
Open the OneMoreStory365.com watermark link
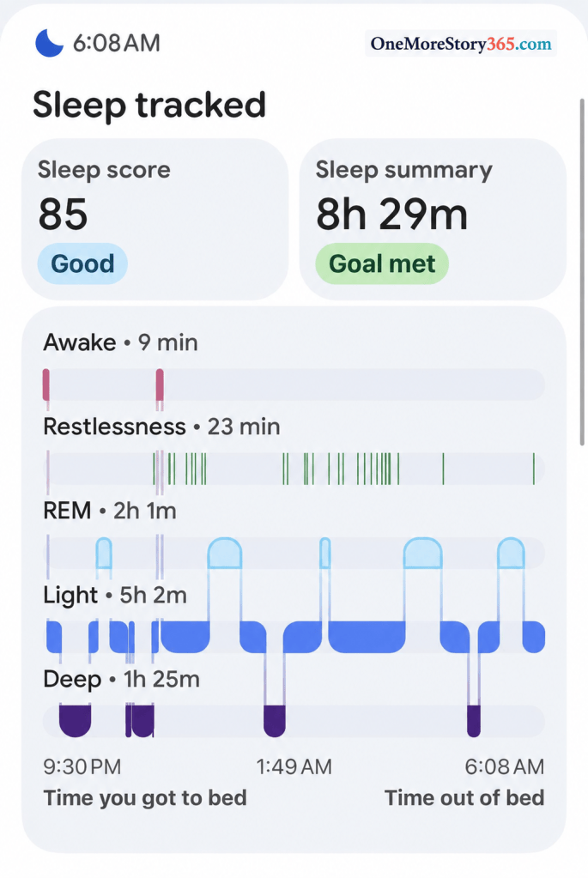[461, 44]
